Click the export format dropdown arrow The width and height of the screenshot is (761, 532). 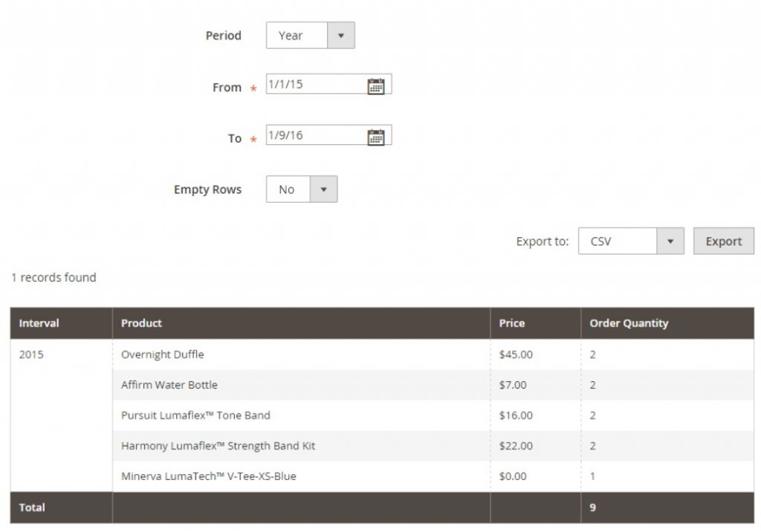pos(671,241)
